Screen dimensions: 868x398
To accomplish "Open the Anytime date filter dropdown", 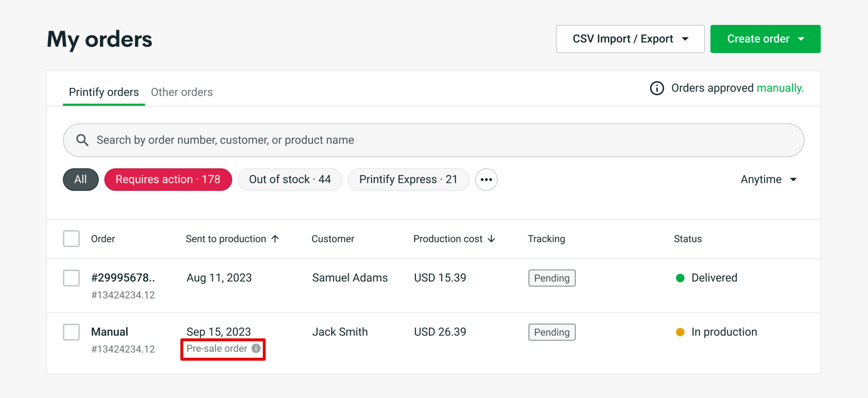I will (x=768, y=179).
